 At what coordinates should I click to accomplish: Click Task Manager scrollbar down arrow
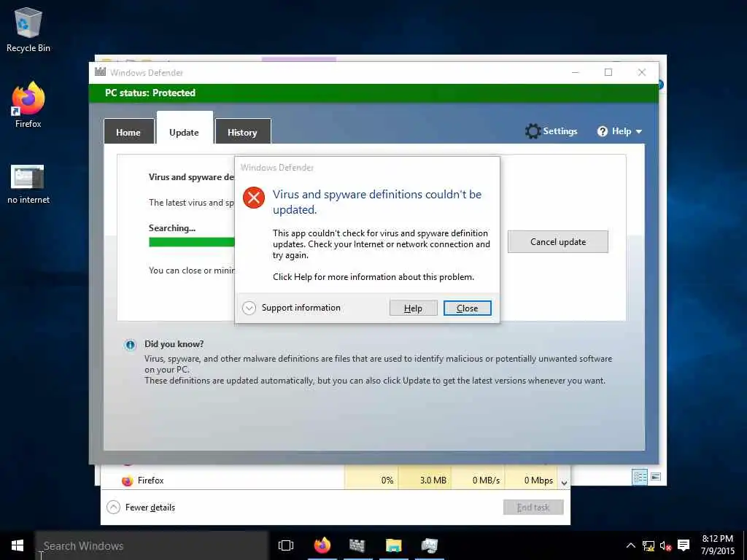pos(565,483)
